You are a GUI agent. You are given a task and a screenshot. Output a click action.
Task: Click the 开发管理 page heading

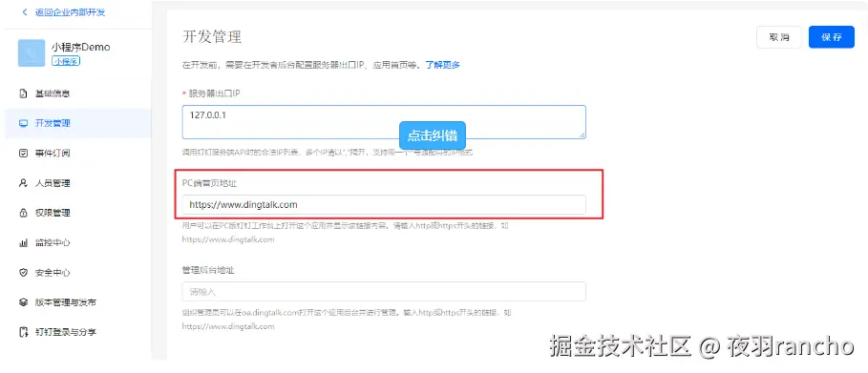[212, 37]
